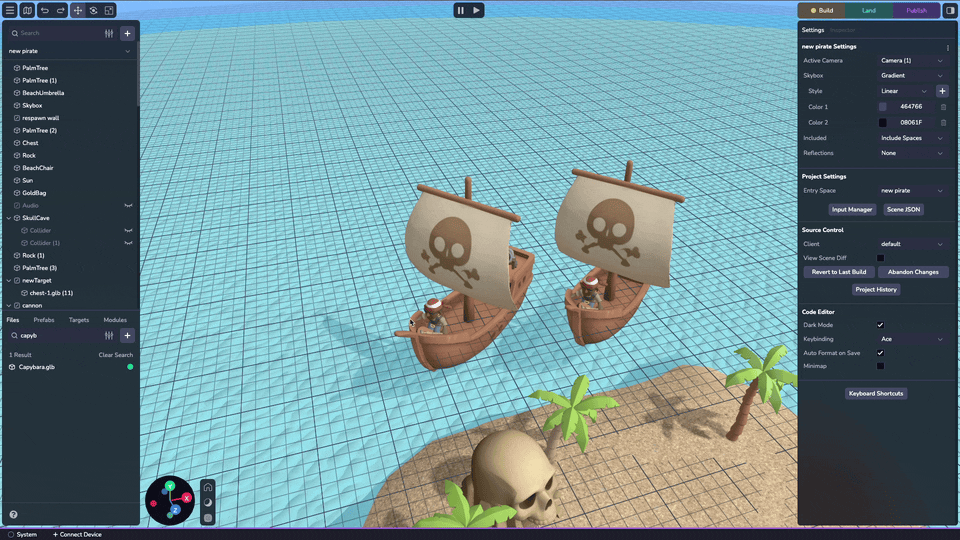Switch to the Modules tab
The image size is (960, 540).
coord(115,320)
